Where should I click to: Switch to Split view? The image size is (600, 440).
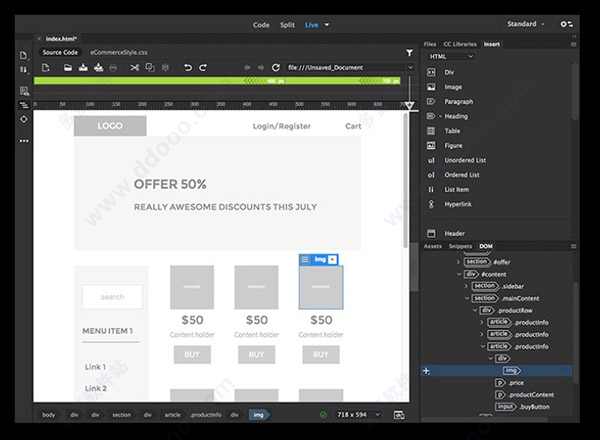click(287, 25)
